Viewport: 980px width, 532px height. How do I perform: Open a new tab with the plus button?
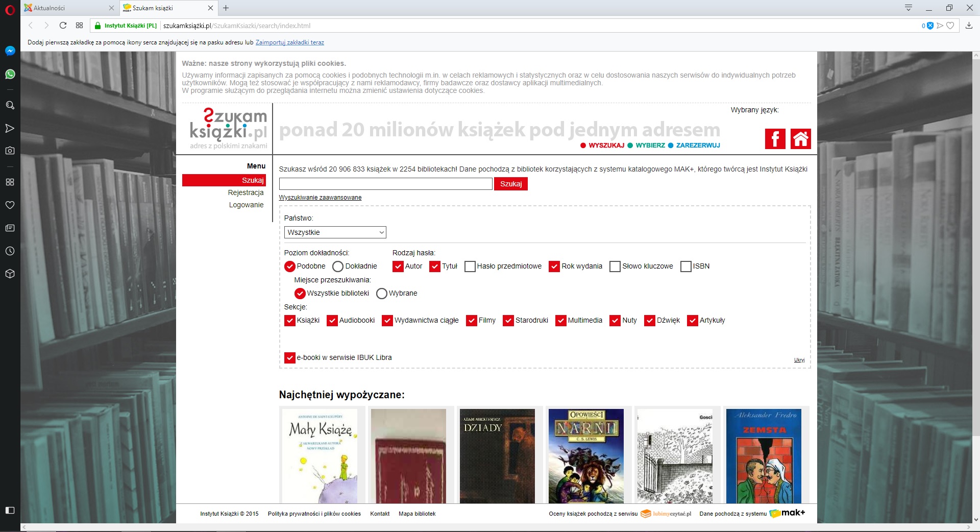tap(226, 8)
